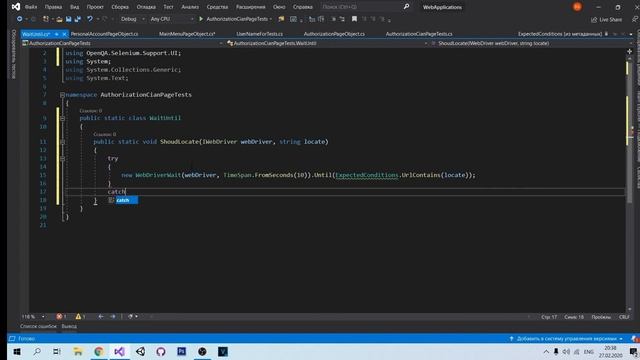Click AuthorizationCianPageTests start target button

(236, 19)
